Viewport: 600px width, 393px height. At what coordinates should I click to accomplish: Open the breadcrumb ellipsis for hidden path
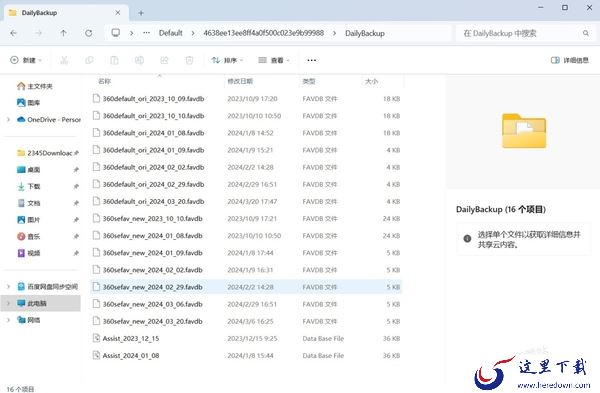[147, 33]
